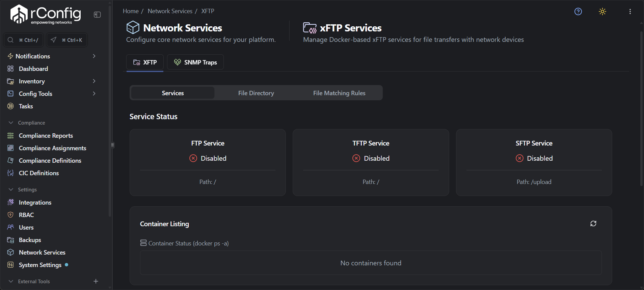
Task: Click the System Settings icon
Action: (x=10, y=265)
